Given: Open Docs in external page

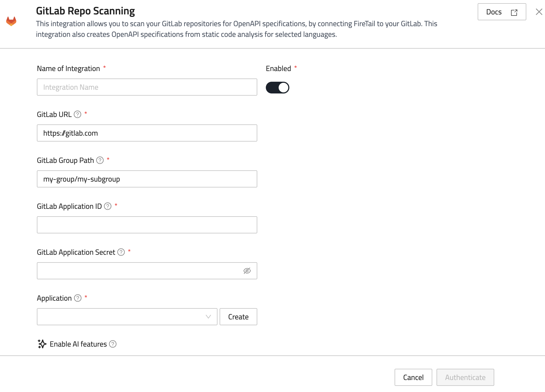Looking at the screenshot, I should click(x=501, y=12).
